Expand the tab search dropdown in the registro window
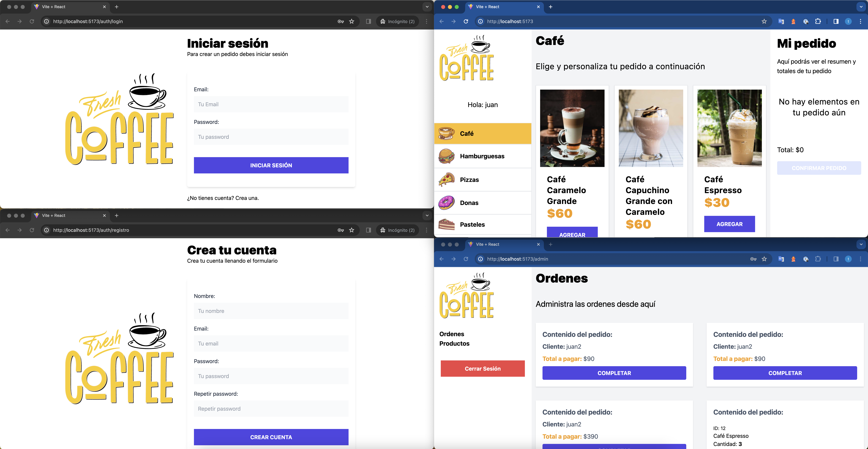The width and height of the screenshot is (868, 449). pyautogui.click(x=427, y=216)
